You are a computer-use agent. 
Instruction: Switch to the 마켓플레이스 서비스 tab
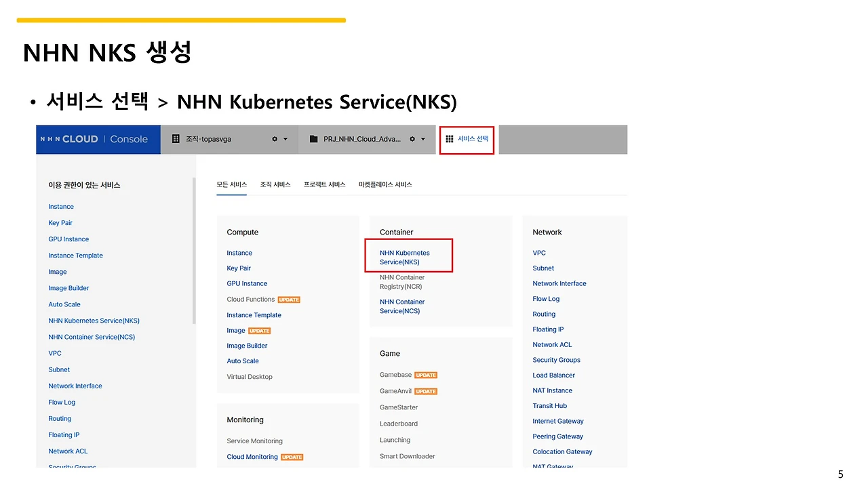385,184
